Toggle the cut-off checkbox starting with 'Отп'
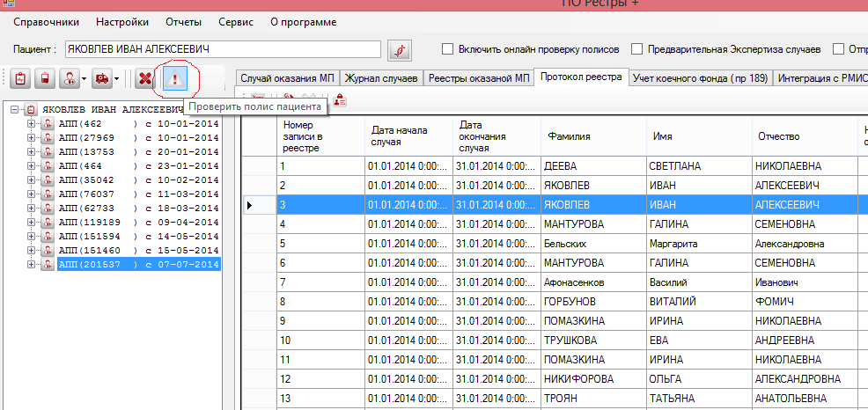This screenshot has height=410, width=868. pyautogui.click(x=838, y=49)
